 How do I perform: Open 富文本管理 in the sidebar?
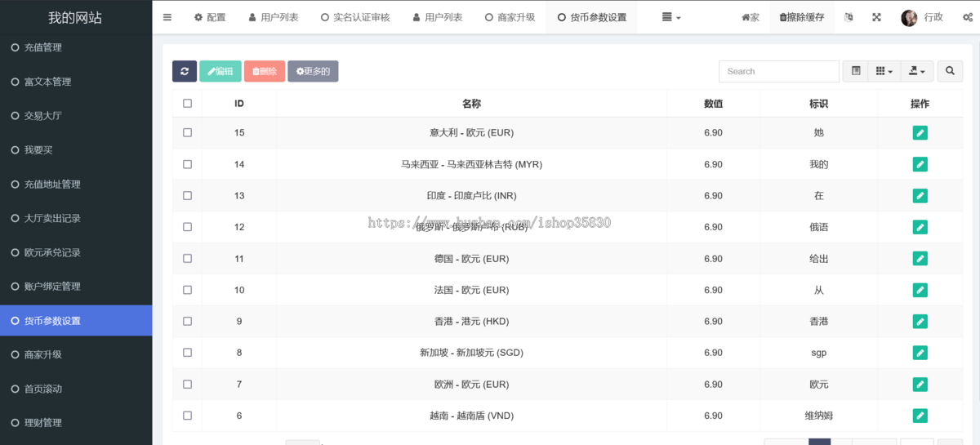76,82
